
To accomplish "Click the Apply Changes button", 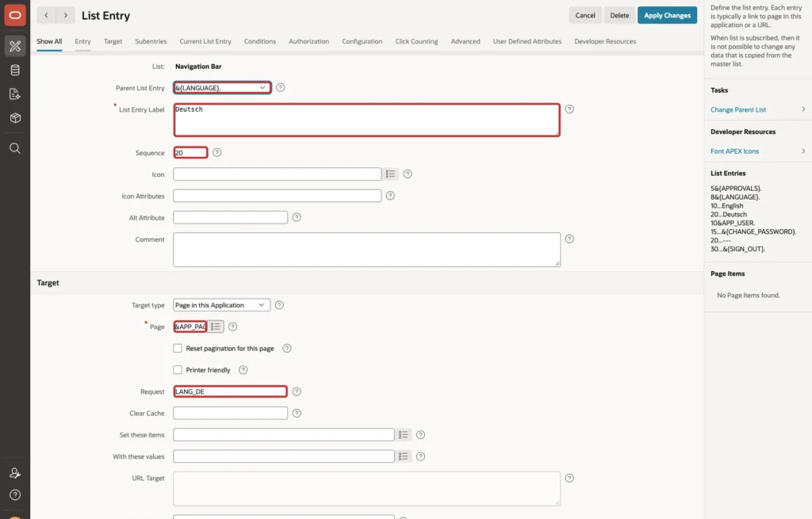I will tap(667, 16).
